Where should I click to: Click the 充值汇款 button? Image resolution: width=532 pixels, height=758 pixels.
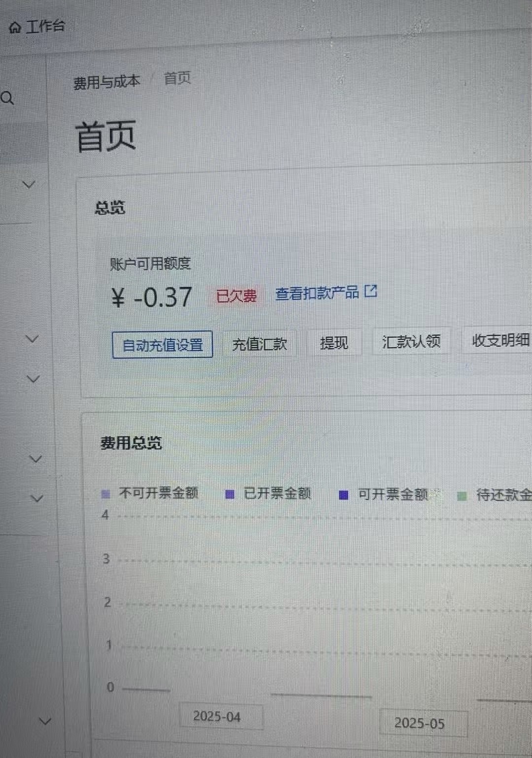pos(260,344)
